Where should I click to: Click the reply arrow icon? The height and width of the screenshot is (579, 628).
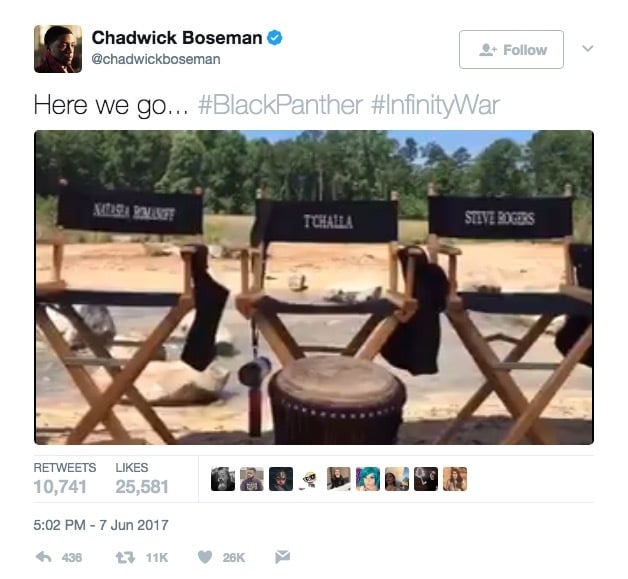pyautogui.click(x=44, y=557)
